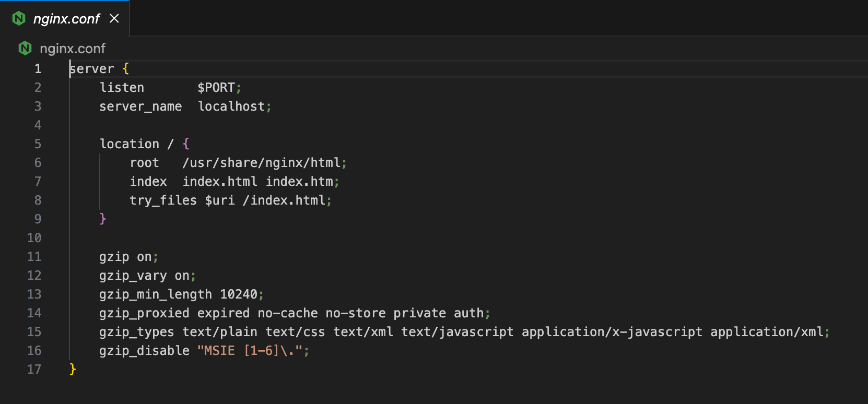
Task: Open the nginx.conf breadcrumb item
Action: [73, 49]
